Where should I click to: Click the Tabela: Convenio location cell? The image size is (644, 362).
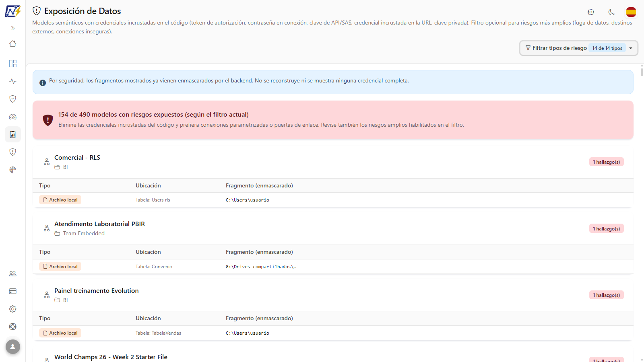pyautogui.click(x=154, y=267)
